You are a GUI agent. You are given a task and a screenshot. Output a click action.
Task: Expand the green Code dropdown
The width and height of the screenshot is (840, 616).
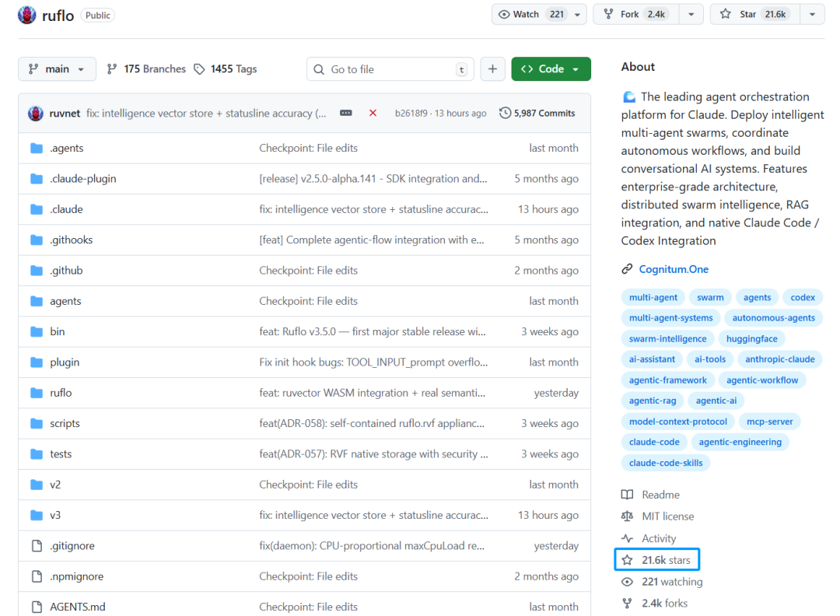(551, 69)
